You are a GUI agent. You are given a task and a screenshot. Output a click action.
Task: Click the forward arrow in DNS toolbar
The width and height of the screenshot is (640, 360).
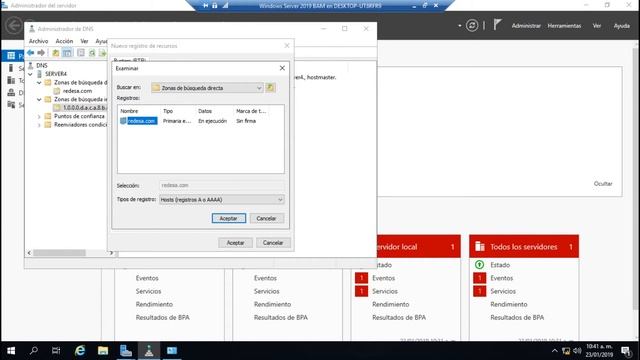[41, 53]
